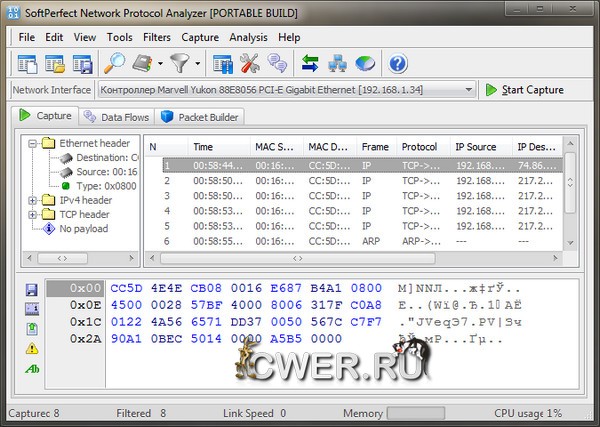This screenshot has height=427, width=600.
Task: Open the Network Interface adapter dropdown
Action: click(x=468, y=90)
